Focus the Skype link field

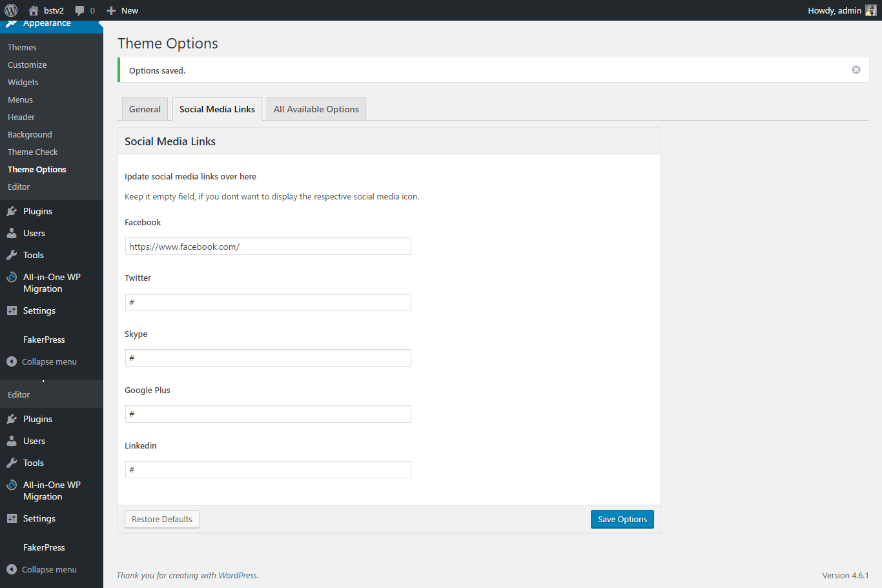coord(268,358)
